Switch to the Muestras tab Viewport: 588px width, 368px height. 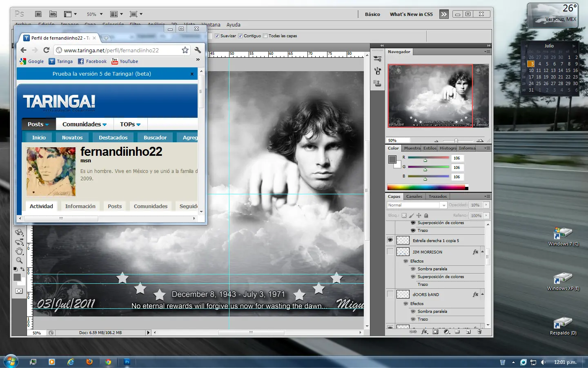coord(412,148)
